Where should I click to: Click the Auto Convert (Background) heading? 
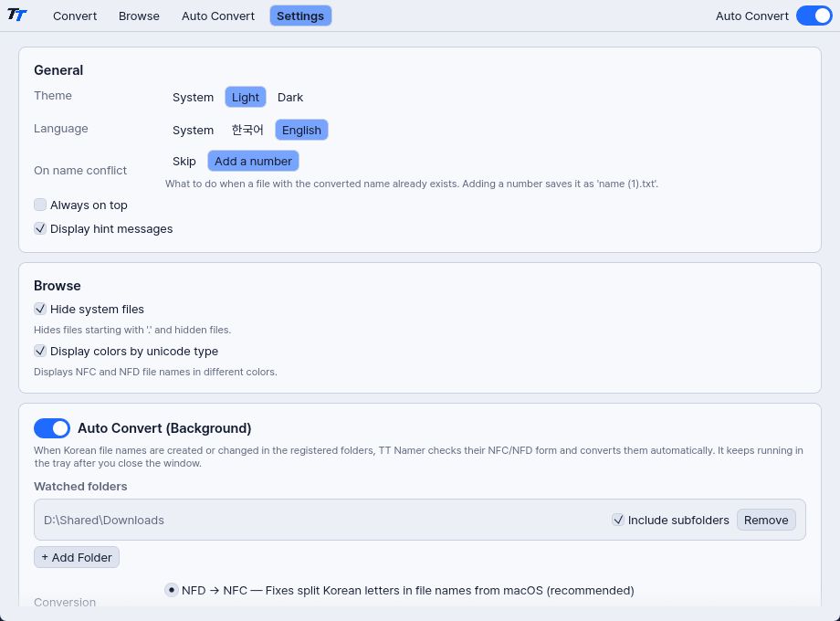click(164, 428)
